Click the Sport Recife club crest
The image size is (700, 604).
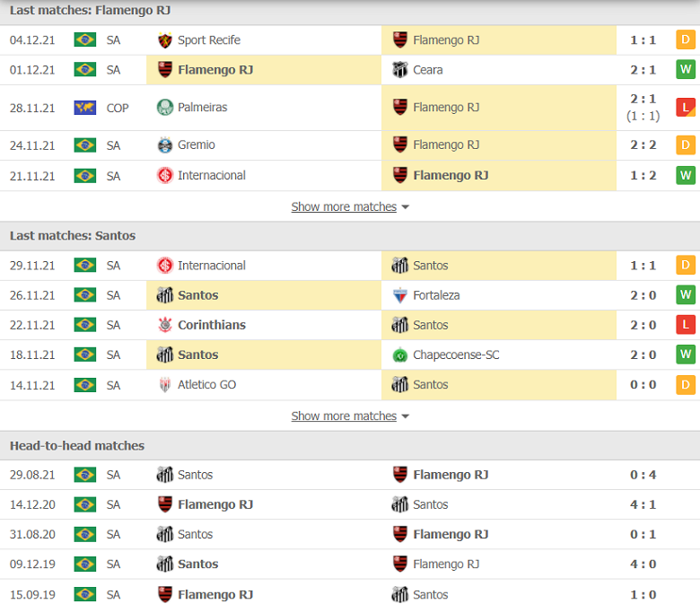(165, 40)
